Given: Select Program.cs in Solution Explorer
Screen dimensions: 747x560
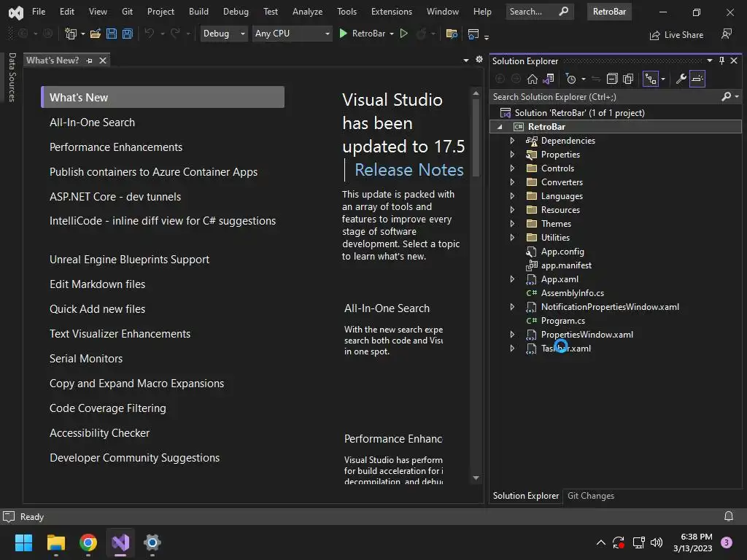Looking at the screenshot, I should click(562, 321).
